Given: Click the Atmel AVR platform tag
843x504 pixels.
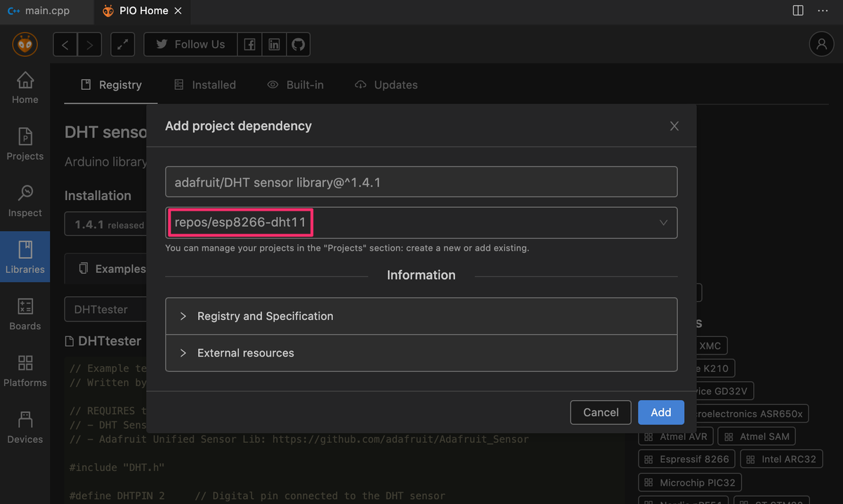Looking at the screenshot, I should (x=676, y=436).
